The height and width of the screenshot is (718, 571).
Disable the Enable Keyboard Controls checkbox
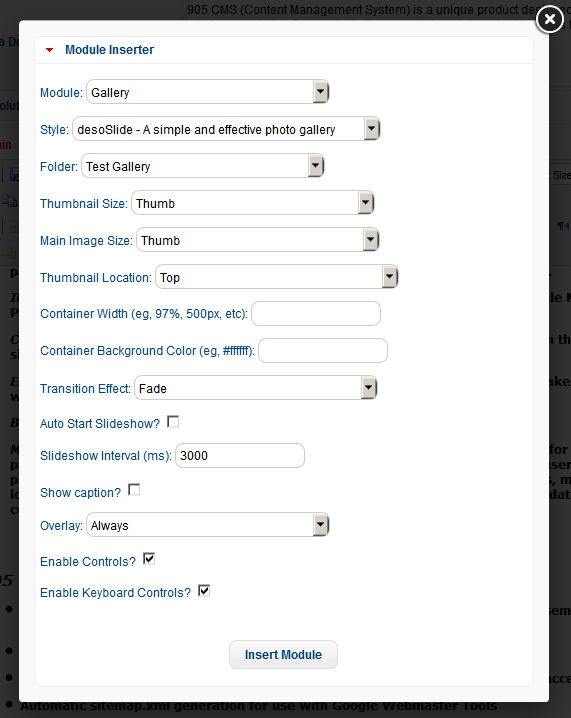tap(204, 591)
